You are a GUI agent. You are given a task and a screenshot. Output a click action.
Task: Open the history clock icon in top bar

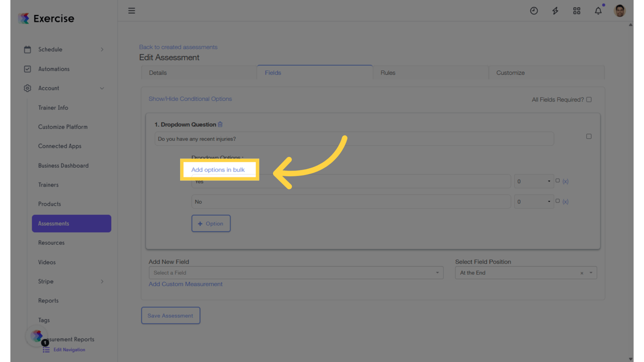(x=534, y=10)
